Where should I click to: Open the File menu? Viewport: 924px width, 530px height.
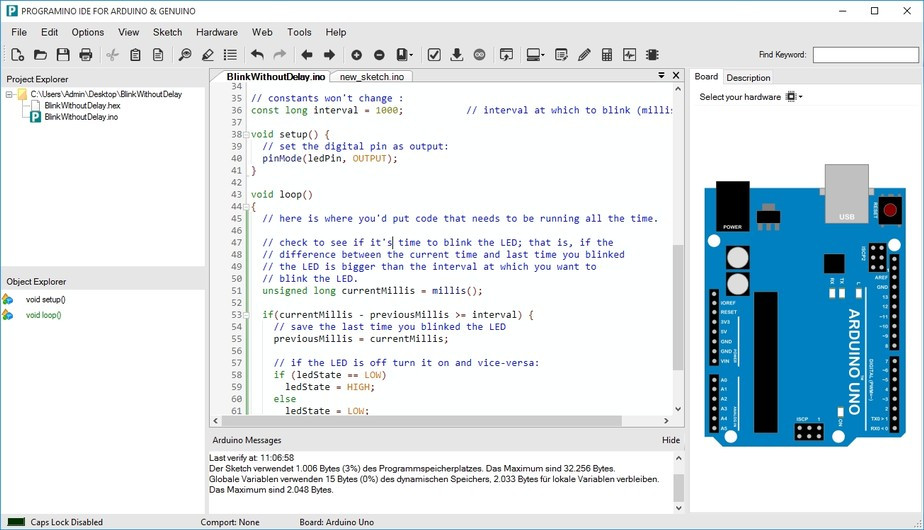[19, 32]
